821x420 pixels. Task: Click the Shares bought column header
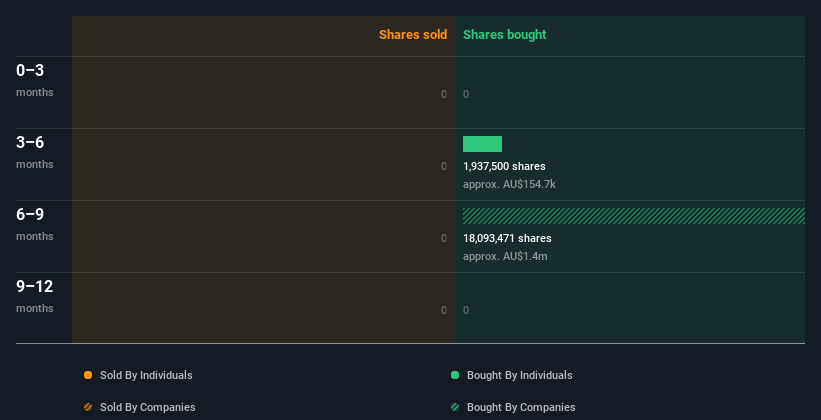point(505,35)
